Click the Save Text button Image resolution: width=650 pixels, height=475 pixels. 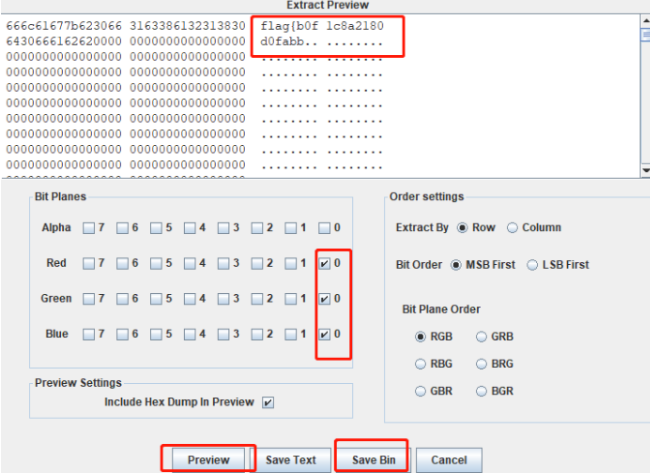coord(291,459)
